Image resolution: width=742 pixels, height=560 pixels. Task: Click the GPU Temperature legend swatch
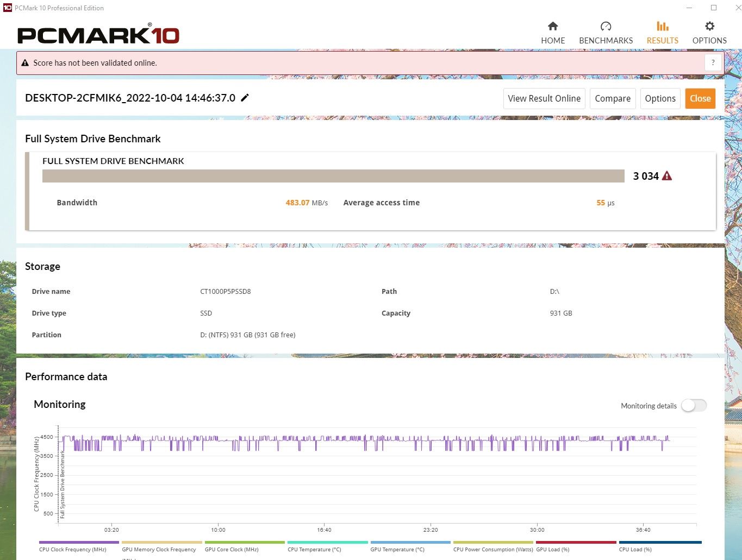(x=410, y=542)
